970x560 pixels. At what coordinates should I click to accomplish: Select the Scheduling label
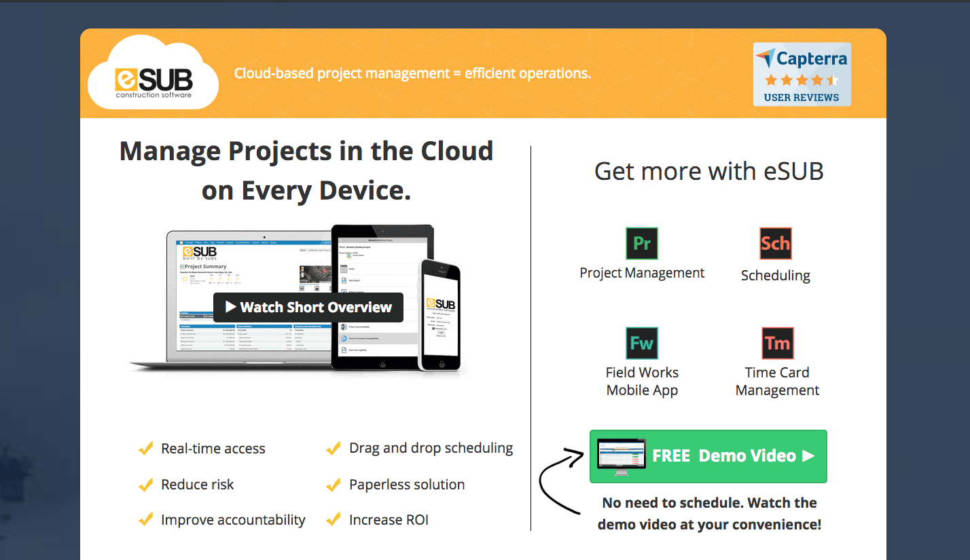(x=776, y=276)
